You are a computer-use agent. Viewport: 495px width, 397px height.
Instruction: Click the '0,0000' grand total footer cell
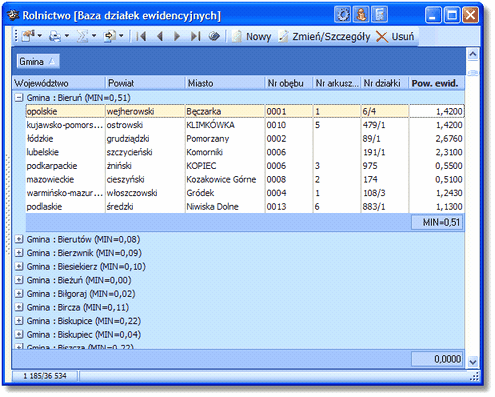click(x=437, y=359)
